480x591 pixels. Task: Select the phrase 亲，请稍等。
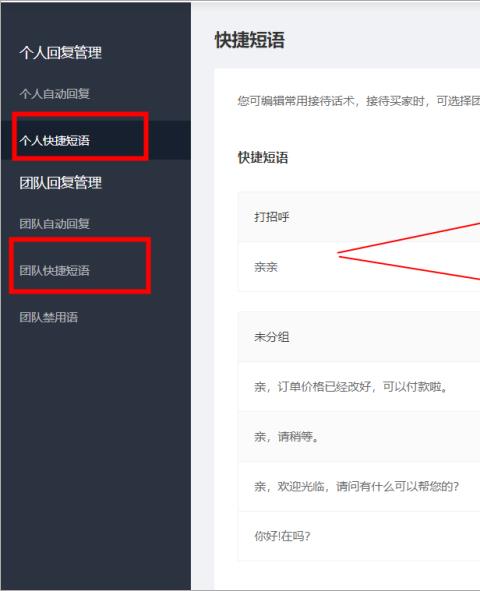point(359,437)
